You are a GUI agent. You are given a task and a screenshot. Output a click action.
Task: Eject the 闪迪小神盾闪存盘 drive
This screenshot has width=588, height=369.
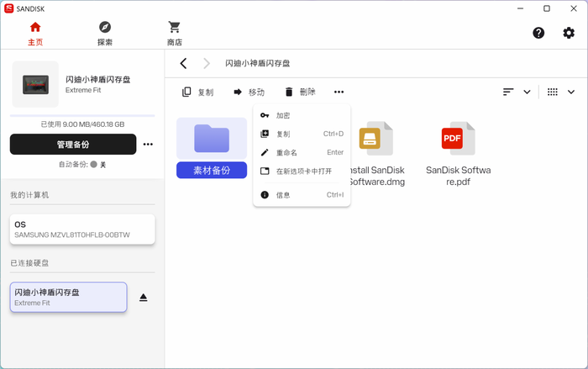(x=144, y=298)
